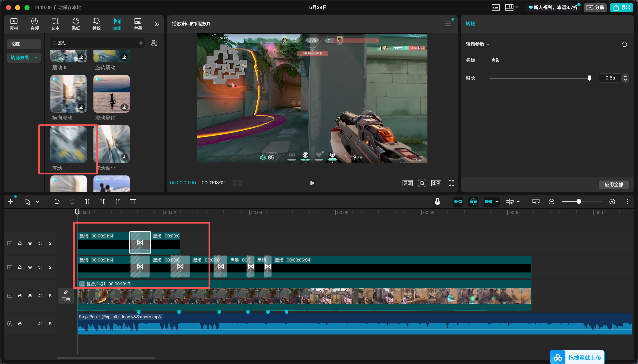Delete the selected timeline item
The width and height of the screenshot is (638, 364).
133,201
